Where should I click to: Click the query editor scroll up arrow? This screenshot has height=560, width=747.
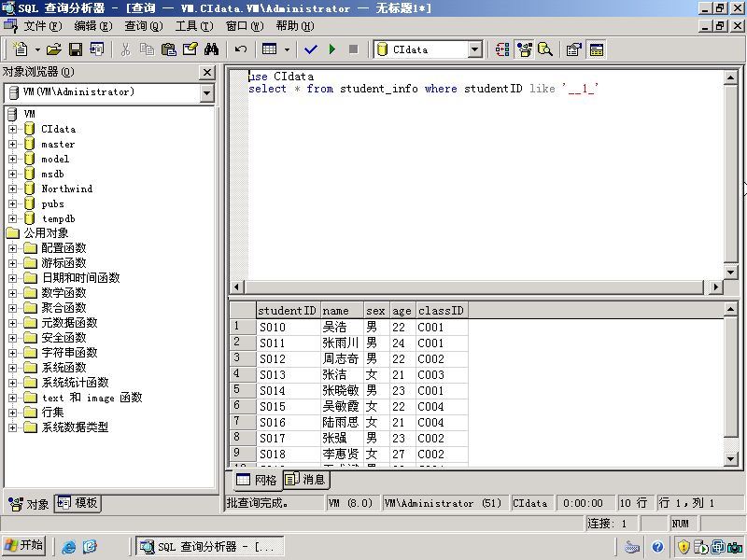tap(730, 77)
